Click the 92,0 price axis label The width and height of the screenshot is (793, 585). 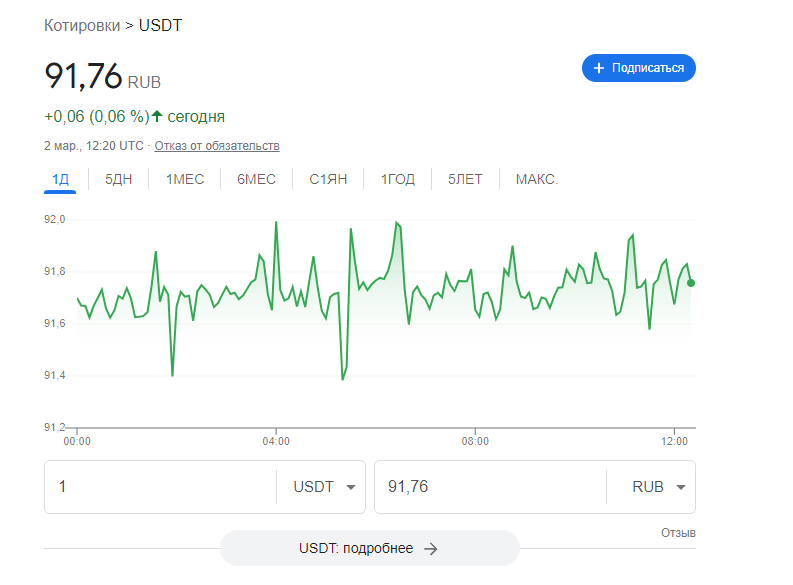coord(55,219)
